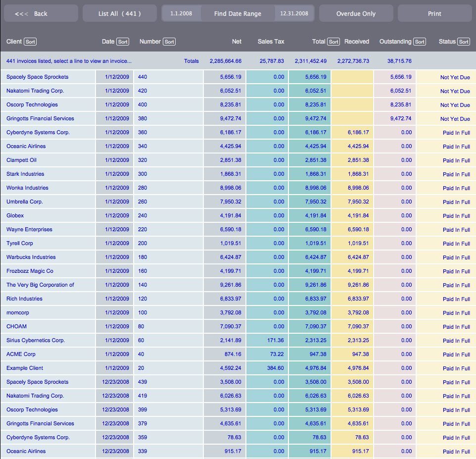The width and height of the screenshot is (476, 459).
Task: Click total amount 7,090.37
Action: tap(316, 327)
